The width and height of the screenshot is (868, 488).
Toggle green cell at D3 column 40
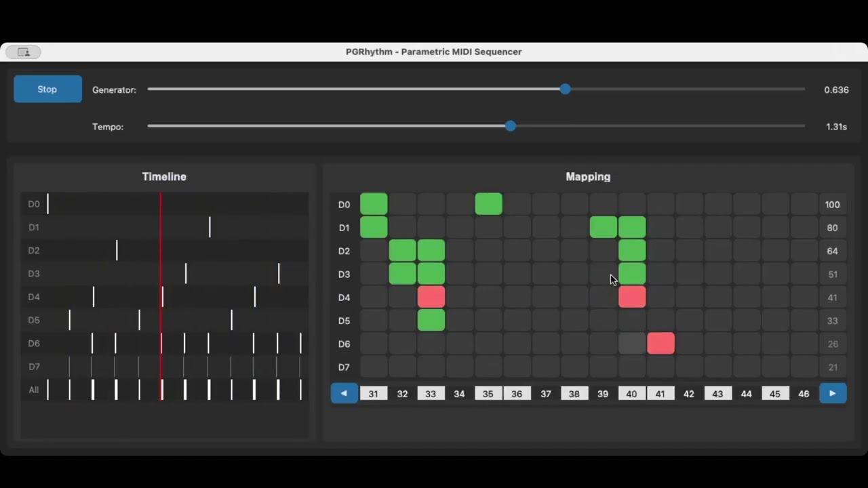pyautogui.click(x=632, y=274)
